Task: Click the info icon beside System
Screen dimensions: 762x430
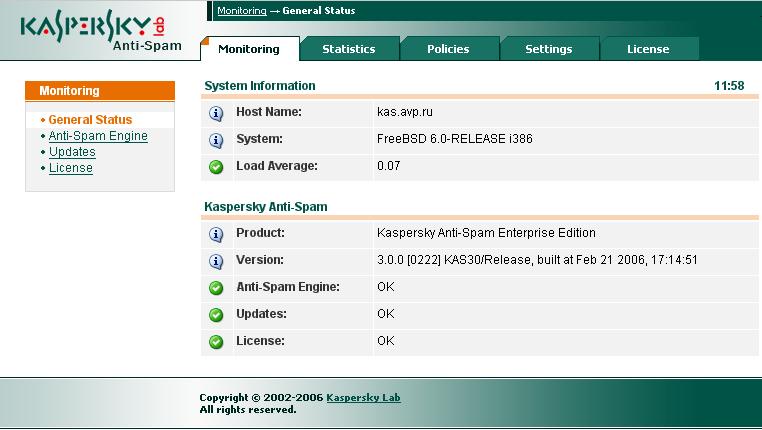Action: pos(216,140)
